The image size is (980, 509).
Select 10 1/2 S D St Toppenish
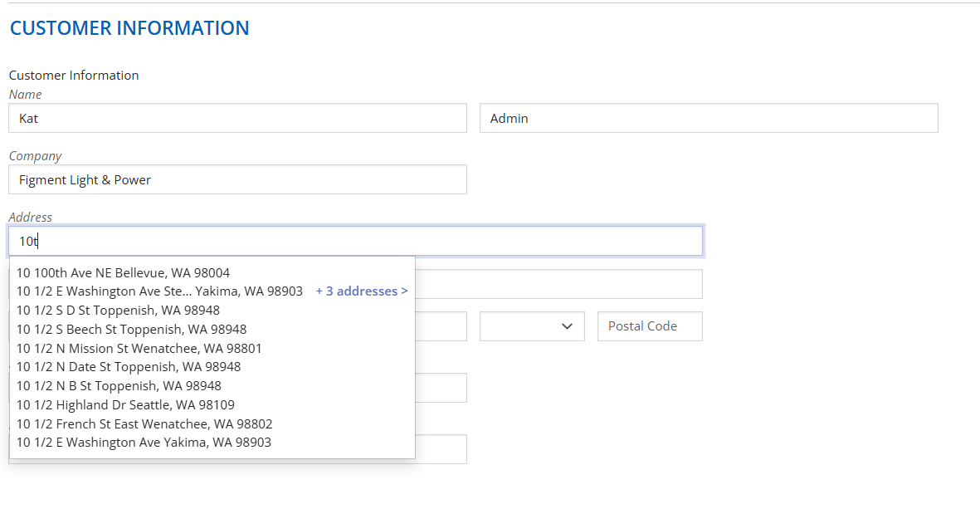tap(118, 311)
